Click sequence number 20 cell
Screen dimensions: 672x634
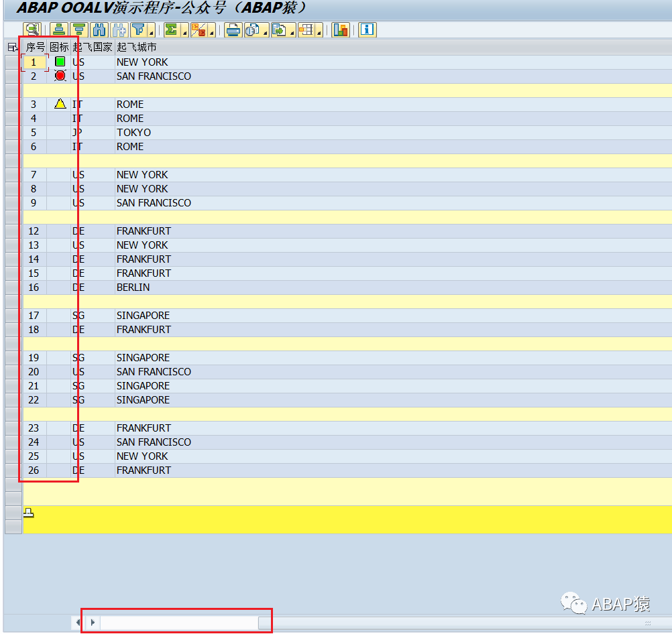click(34, 371)
